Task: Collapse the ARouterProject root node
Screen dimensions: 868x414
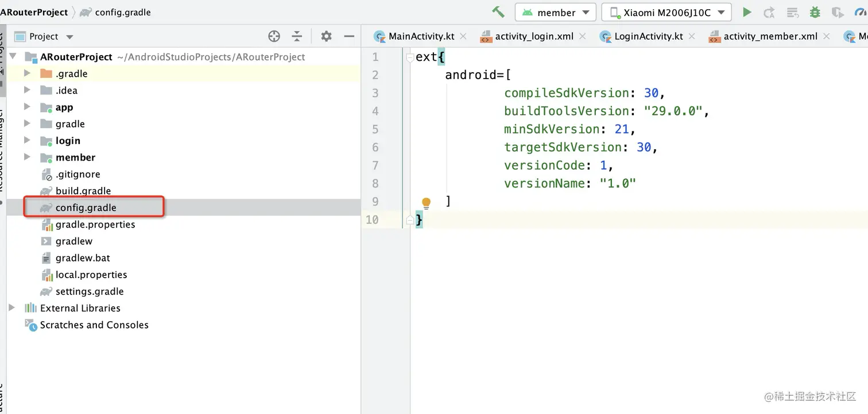Action: pos(12,57)
